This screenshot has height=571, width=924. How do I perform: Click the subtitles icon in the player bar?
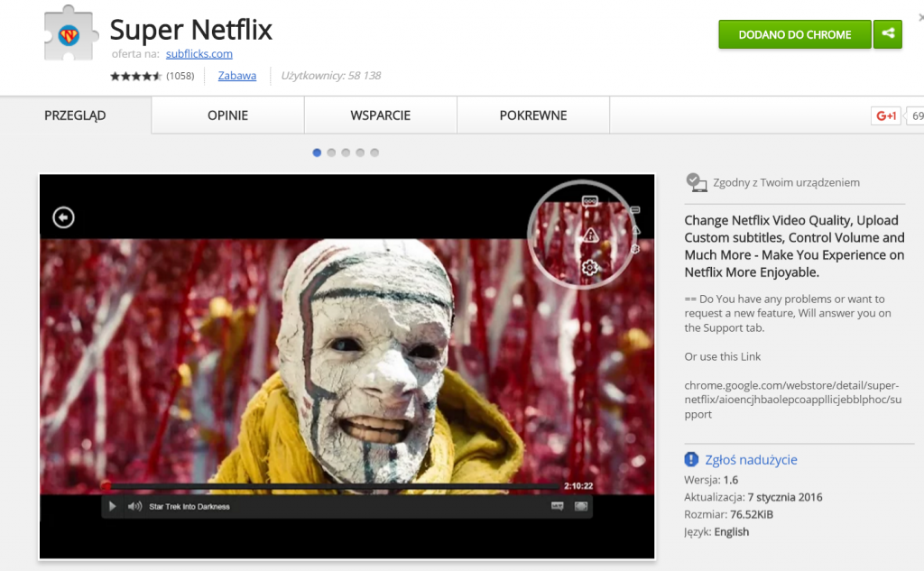pos(557,506)
